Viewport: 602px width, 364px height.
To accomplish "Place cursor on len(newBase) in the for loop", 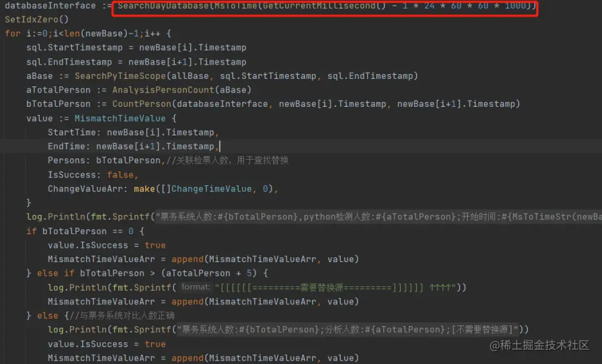I will (96, 34).
